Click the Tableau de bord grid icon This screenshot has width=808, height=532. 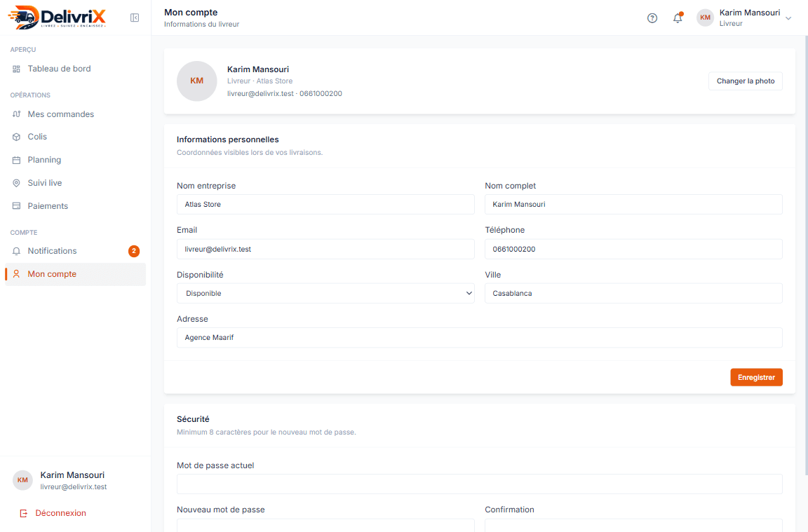(17, 69)
